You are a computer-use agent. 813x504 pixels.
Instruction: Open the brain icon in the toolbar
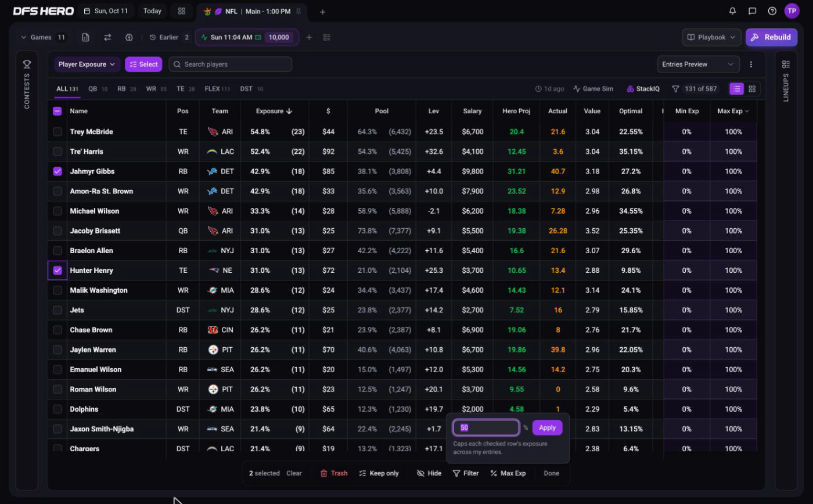pyautogui.click(x=129, y=37)
